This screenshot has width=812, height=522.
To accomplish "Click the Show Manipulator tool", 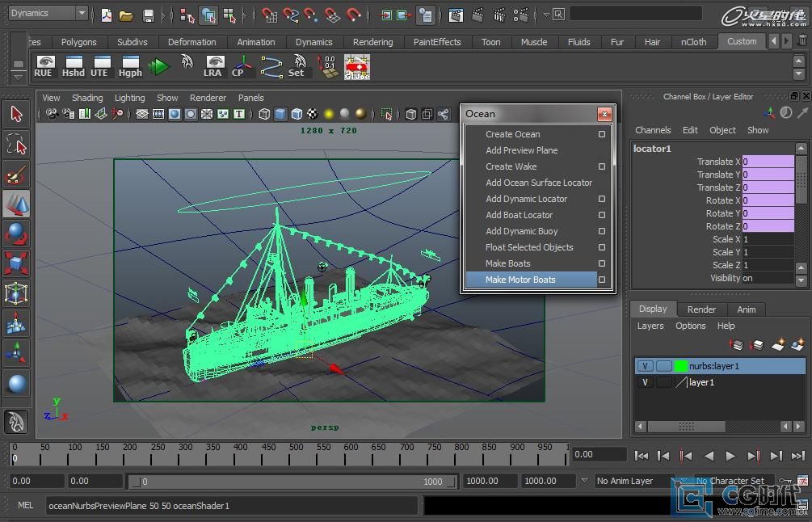I will point(17,354).
